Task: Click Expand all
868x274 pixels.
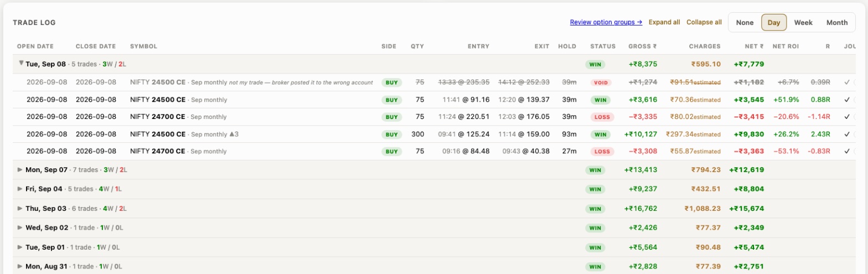Action: pos(664,22)
